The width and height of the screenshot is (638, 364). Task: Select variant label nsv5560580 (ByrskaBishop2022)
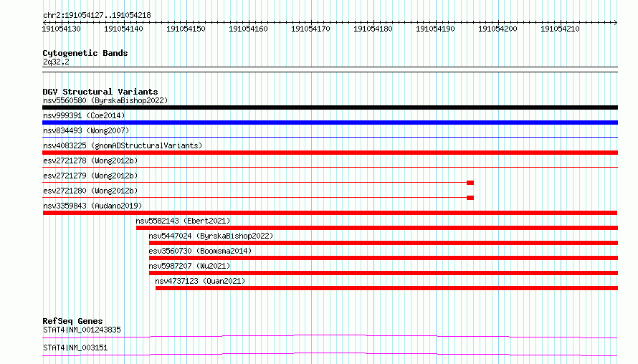(105, 100)
